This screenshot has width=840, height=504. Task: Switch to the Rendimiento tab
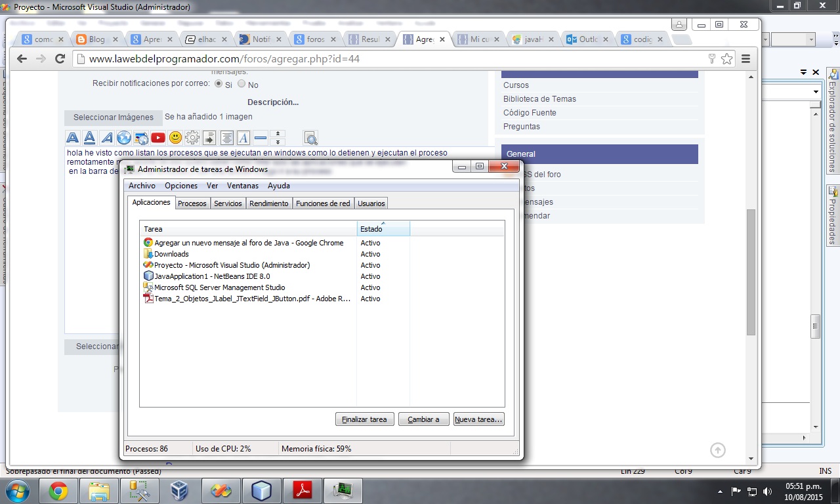(269, 203)
